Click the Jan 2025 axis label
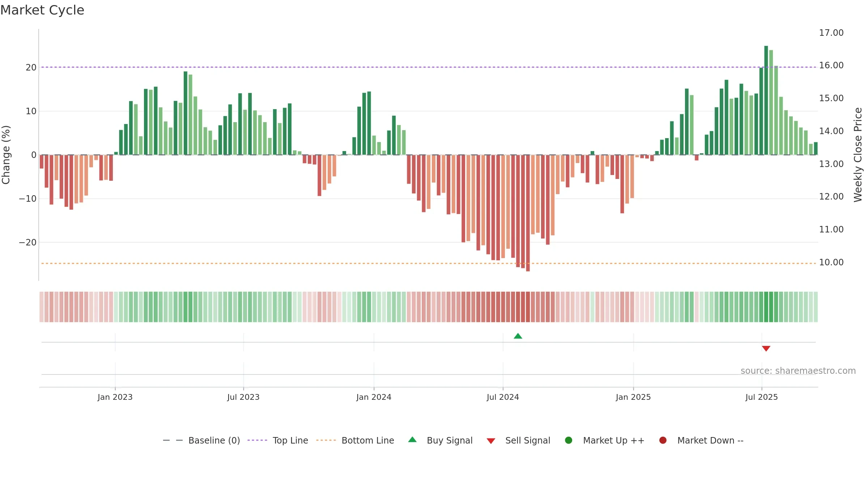This screenshot has width=868, height=488. 633,397
